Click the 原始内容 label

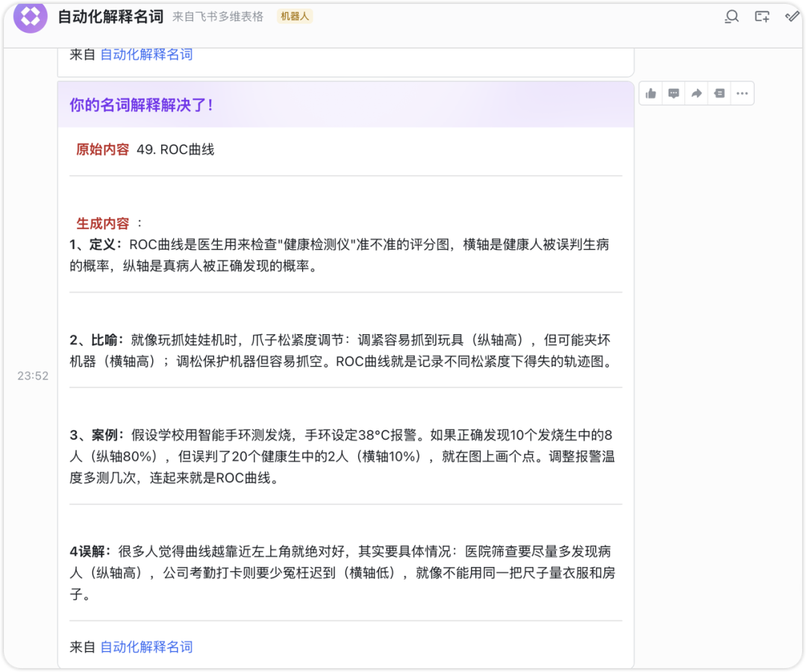click(102, 149)
